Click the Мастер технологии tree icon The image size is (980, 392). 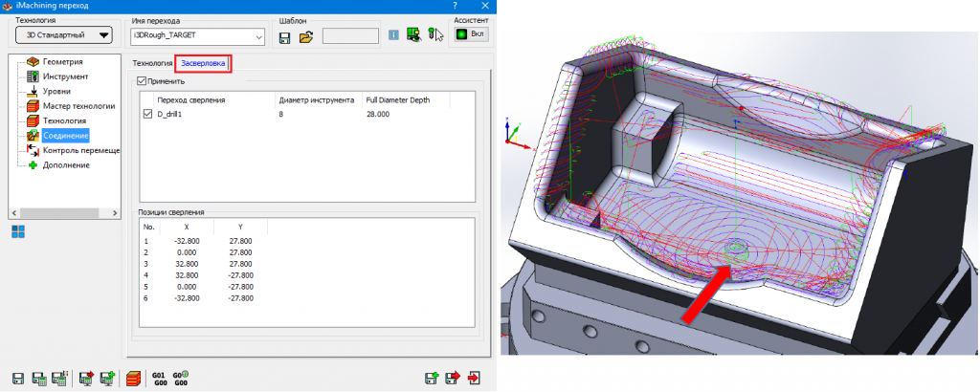[33, 106]
